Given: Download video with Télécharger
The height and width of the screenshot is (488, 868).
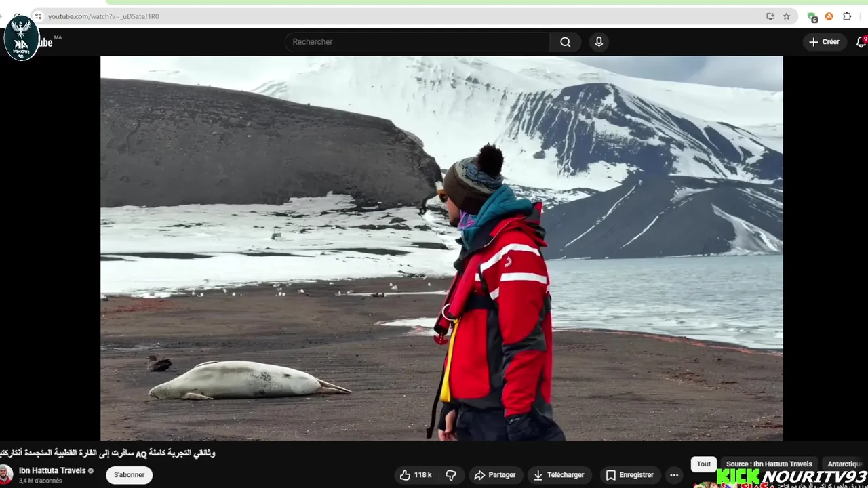Looking at the screenshot, I should pos(559,475).
